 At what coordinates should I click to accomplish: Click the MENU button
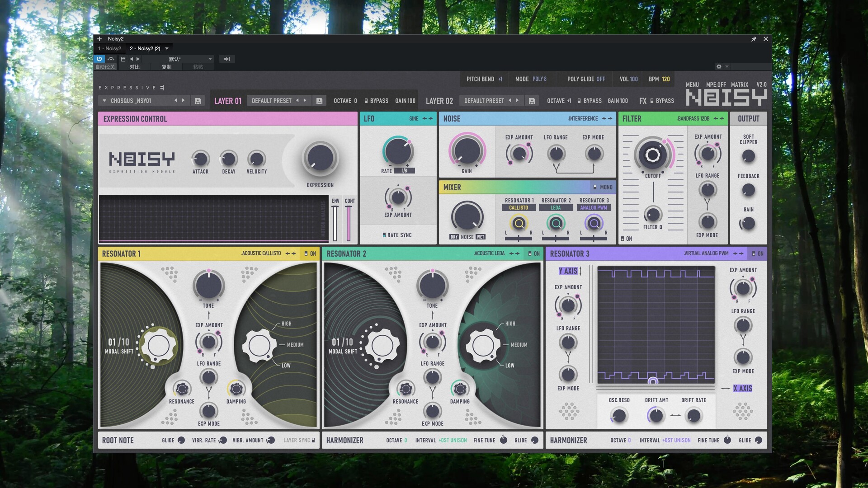692,85
